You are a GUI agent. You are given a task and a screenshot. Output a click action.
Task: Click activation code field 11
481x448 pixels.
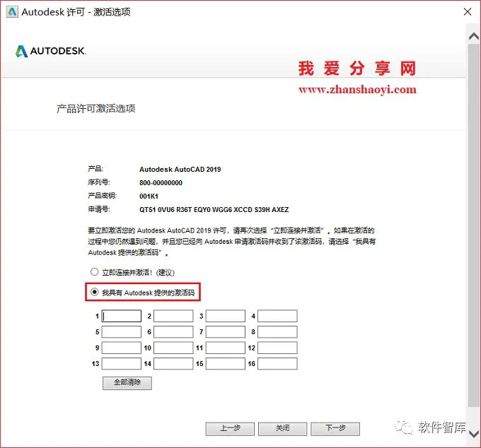click(226, 348)
